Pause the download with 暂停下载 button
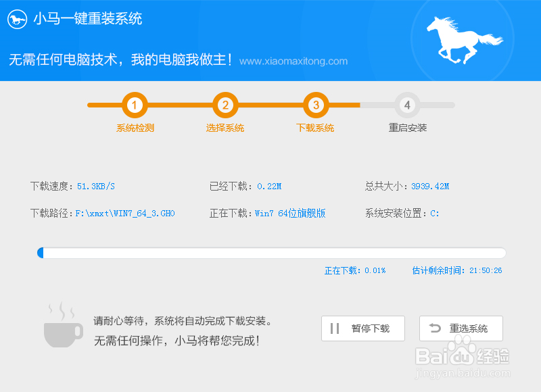Image resolution: width=541 pixels, height=392 pixels. point(363,328)
